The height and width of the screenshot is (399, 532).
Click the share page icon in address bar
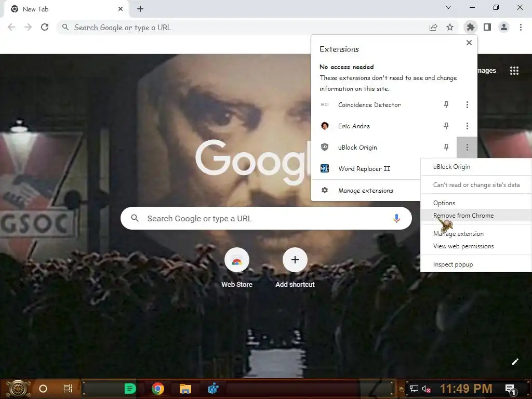point(433,27)
